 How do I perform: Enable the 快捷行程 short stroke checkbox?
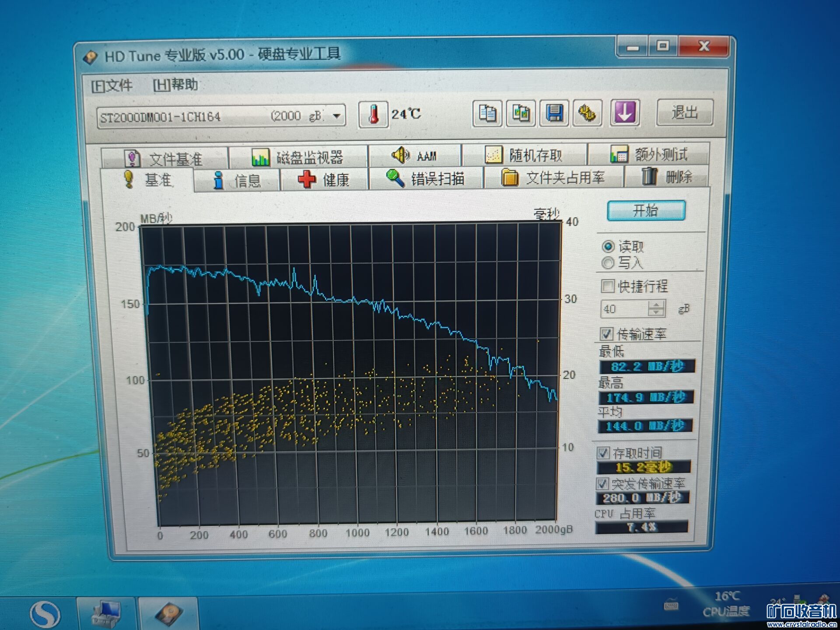point(607,287)
